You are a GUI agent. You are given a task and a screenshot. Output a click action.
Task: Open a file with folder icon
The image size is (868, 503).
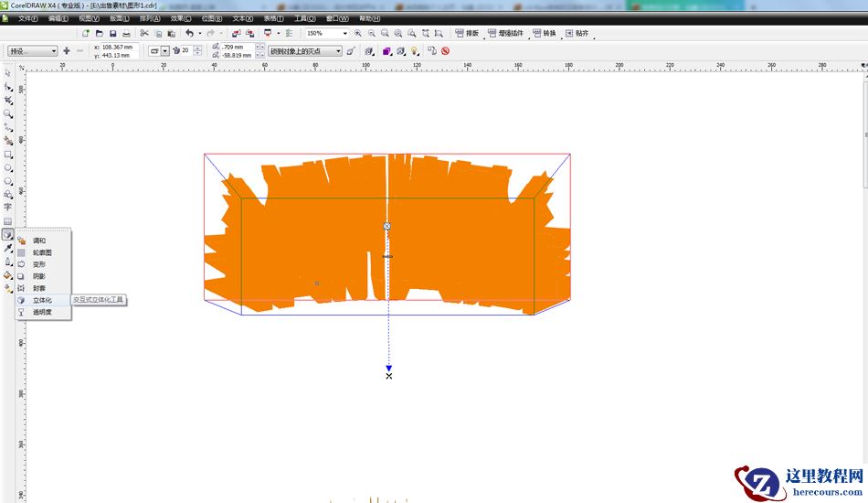(x=99, y=34)
